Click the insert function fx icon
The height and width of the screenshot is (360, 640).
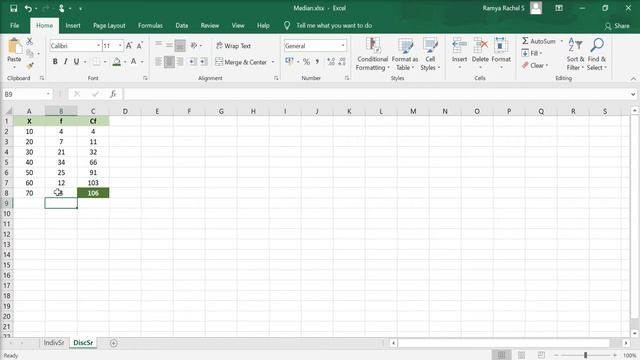pyautogui.click(x=113, y=94)
